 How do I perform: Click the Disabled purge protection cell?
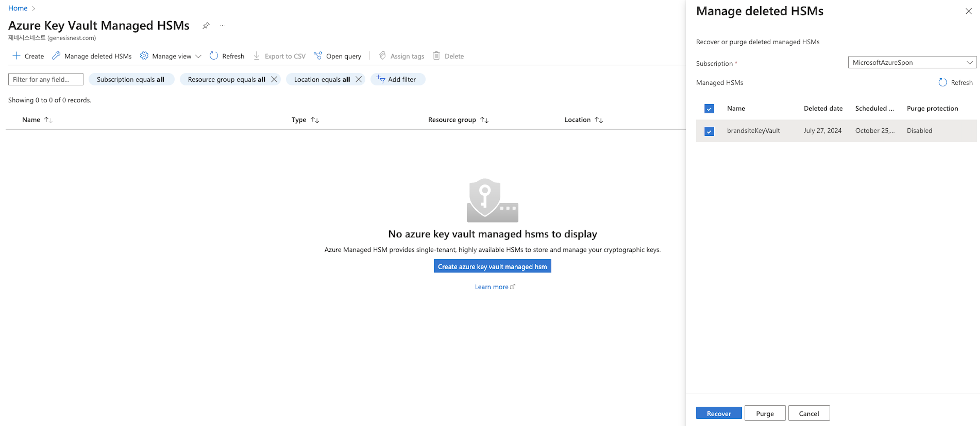[x=920, y=130]
